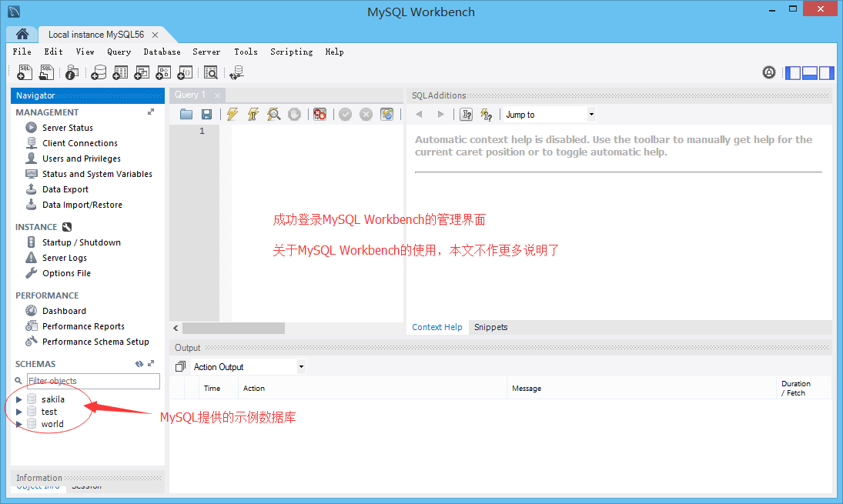Commit the current transaction
The image size is (843, 504).
pos(345,114)
